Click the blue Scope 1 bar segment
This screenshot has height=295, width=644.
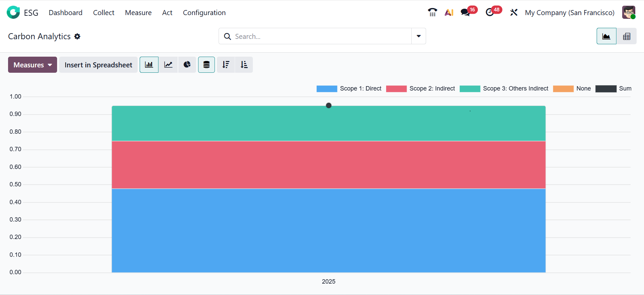click(329, 231)
